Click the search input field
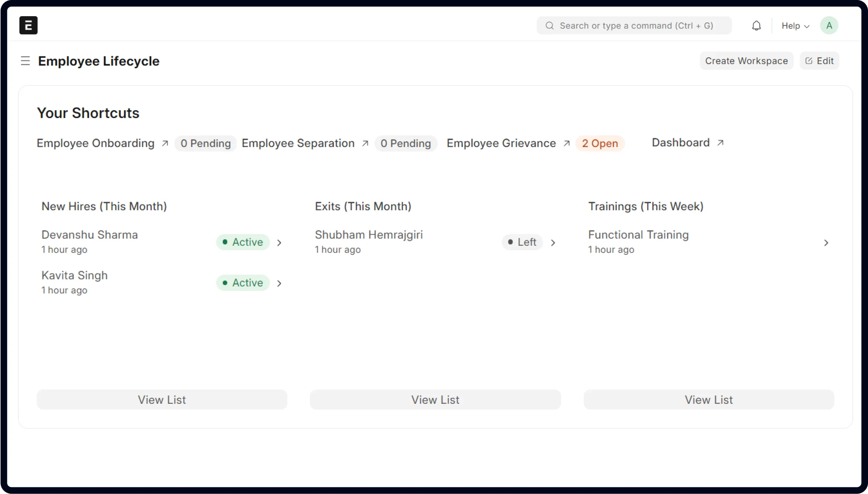Screen dimensions: 868x494 click(635, 26)
